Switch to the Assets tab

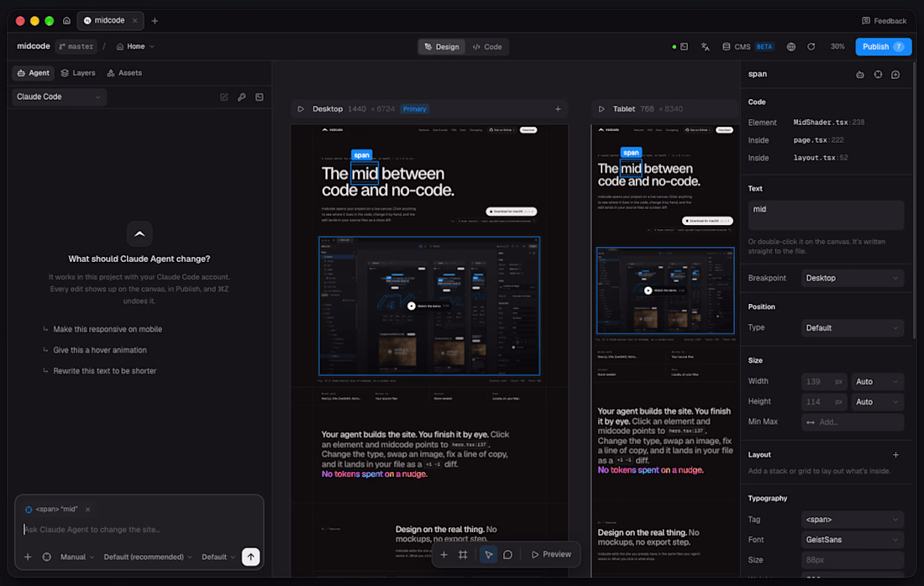click(124, 73)
